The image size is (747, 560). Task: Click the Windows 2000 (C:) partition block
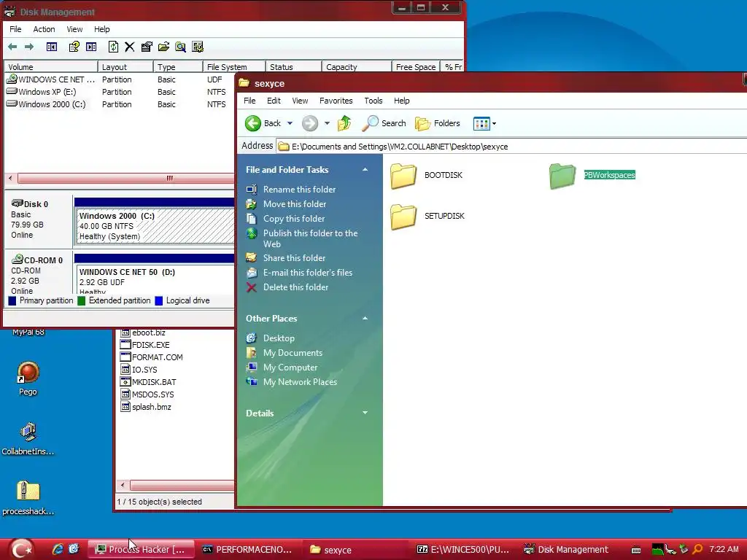[155, 226]
